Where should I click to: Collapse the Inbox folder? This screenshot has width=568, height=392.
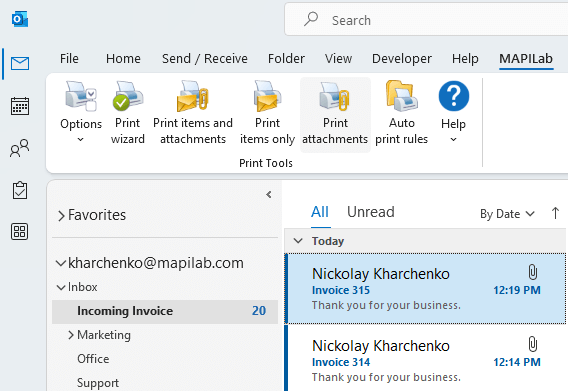click(61, 287)
